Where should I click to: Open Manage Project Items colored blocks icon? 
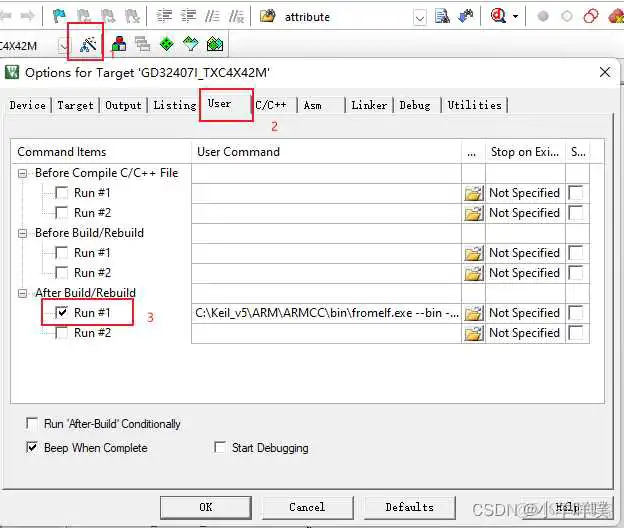click(x=119, y=44)
